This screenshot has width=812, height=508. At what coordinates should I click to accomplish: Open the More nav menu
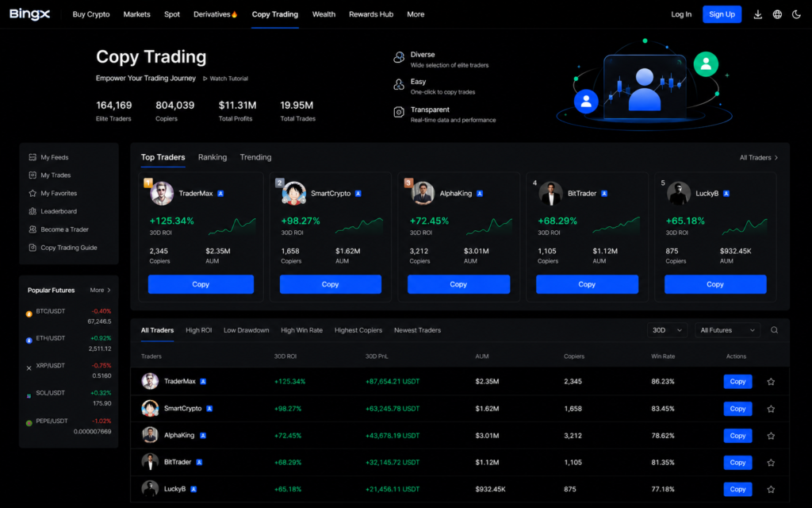click(x=416, y=14)
